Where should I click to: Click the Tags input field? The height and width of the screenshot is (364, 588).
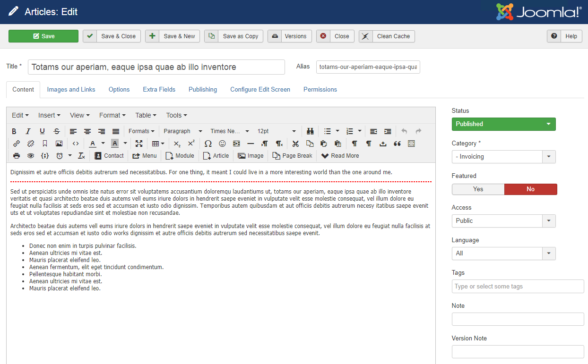518,287
